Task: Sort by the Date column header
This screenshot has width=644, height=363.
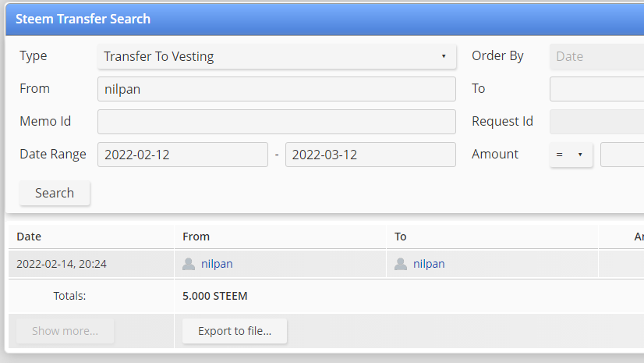Action: point(29,237)
